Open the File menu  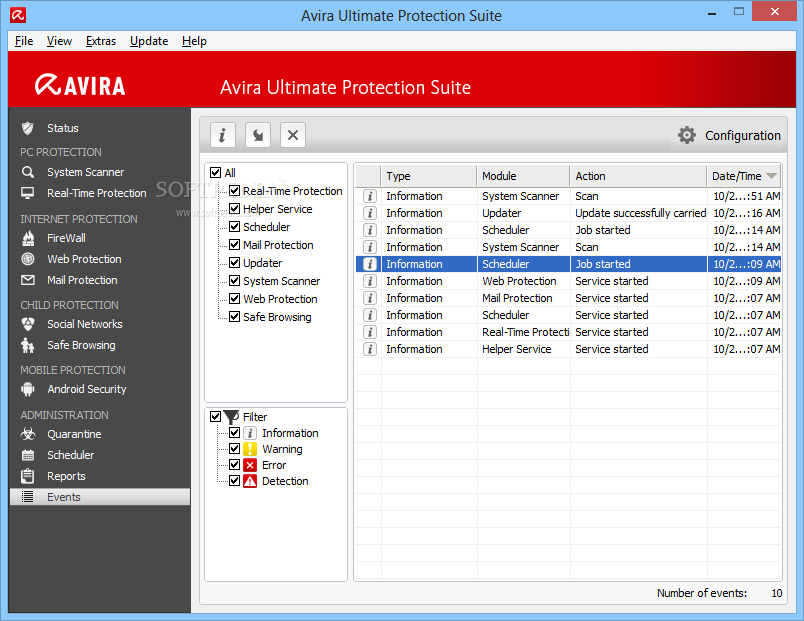(24, 41)
